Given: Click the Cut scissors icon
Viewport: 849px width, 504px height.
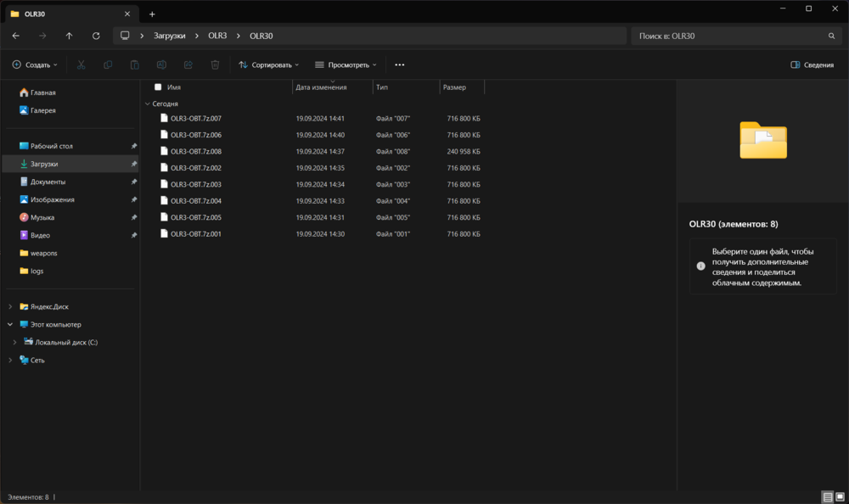Looking at the screenshot, I should tap(81, 64).
